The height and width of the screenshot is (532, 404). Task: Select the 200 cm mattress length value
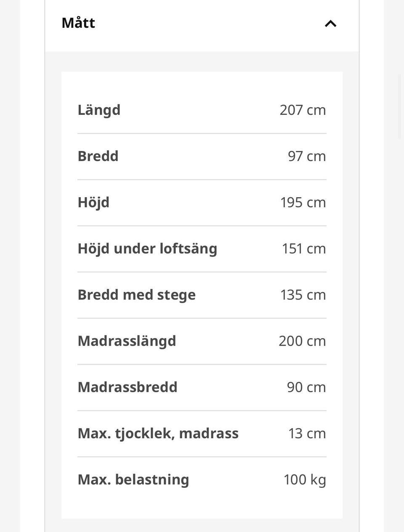point(302,341)
